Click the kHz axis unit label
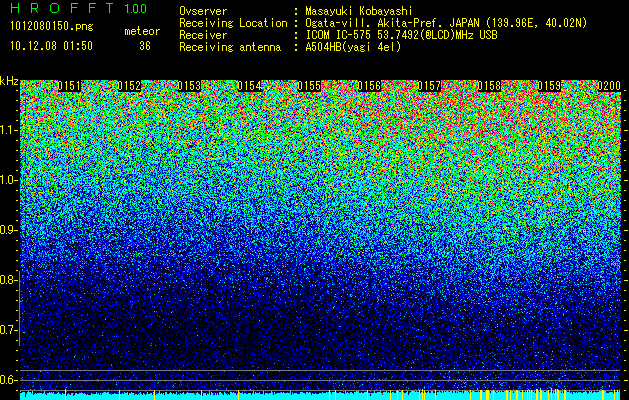Screen dimensions: 629x400 tap(9, 81)
